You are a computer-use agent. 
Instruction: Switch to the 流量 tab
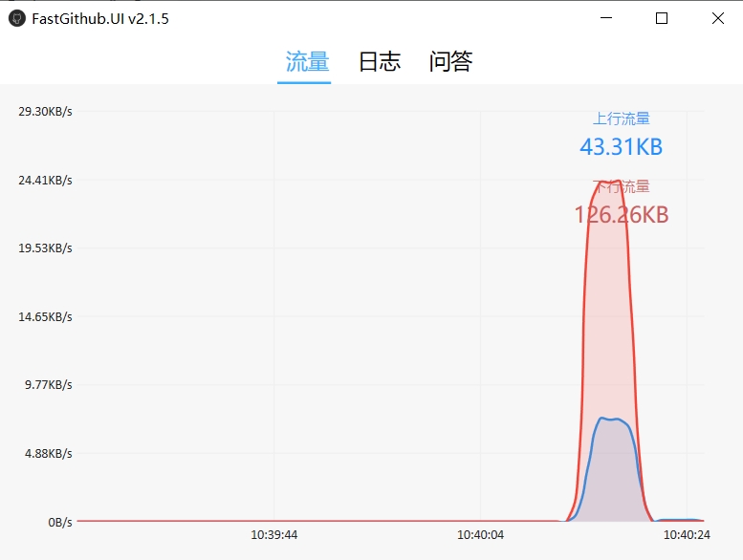tap(307, 62)
